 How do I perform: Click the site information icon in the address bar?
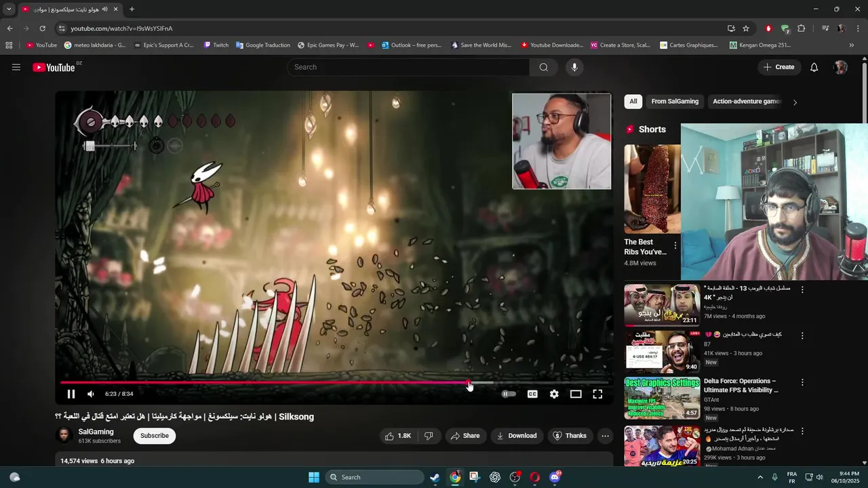62,28
